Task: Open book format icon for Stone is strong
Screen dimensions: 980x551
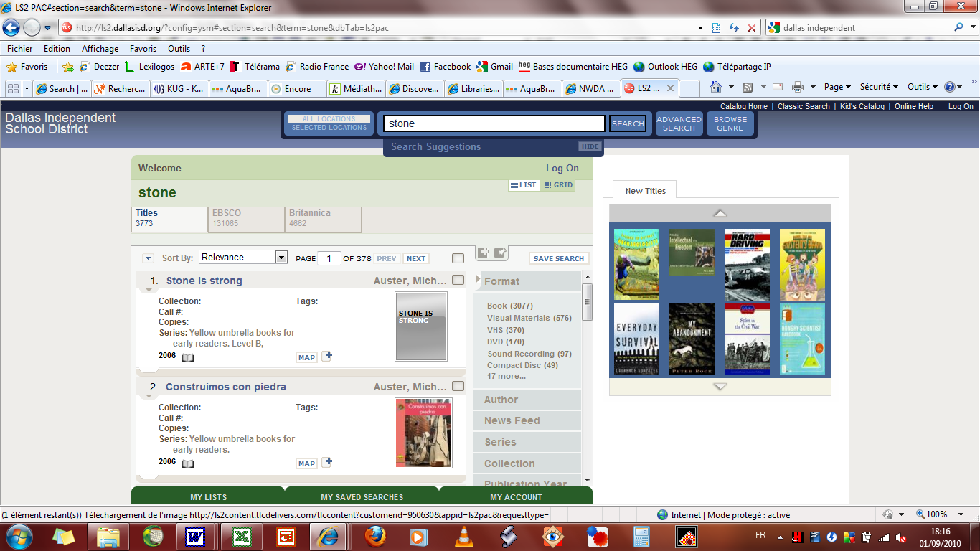Action: click(x=187, y=357)
